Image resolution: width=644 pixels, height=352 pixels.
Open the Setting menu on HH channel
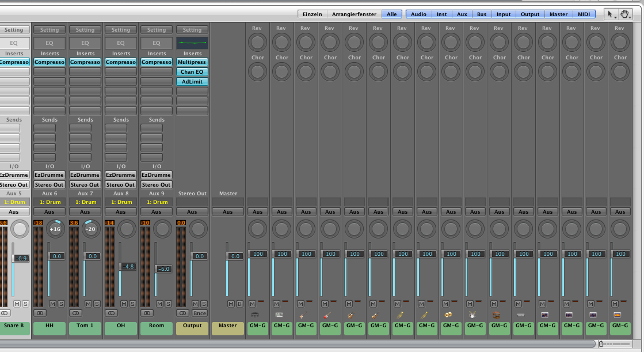point(49,30)
